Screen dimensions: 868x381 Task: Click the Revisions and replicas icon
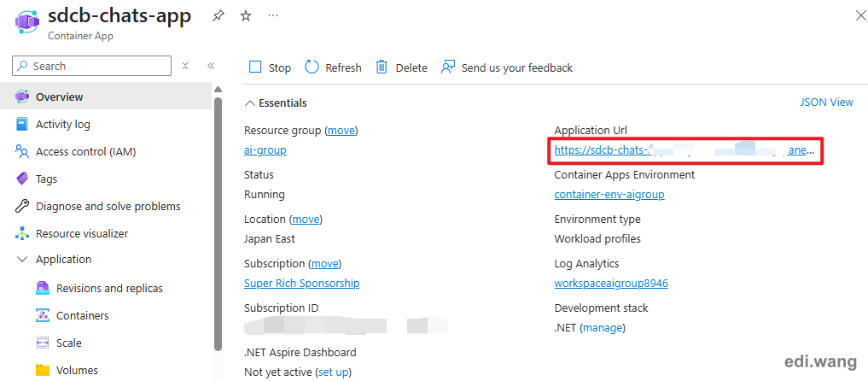(43, 289)
